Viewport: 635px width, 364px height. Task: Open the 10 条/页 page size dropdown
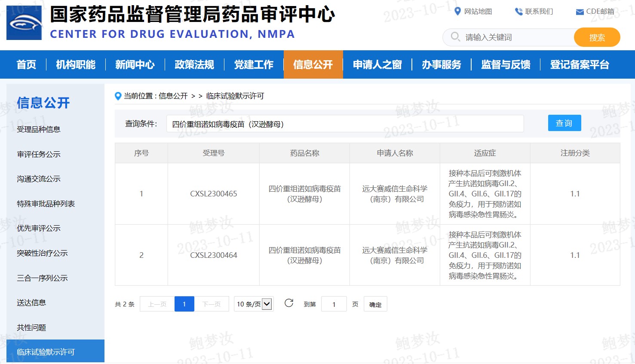pyautogui.click(x=254, y=304)
